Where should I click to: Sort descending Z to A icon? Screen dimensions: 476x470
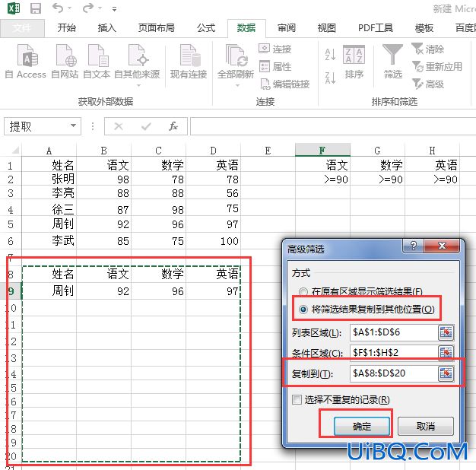[x=330, y=78]
